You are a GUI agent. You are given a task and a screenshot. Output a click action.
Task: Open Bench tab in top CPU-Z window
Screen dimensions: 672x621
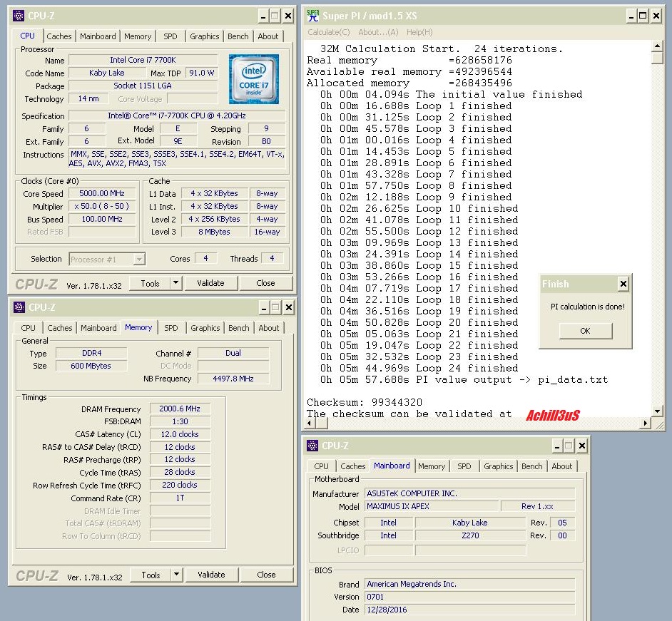tap(238, 36)
